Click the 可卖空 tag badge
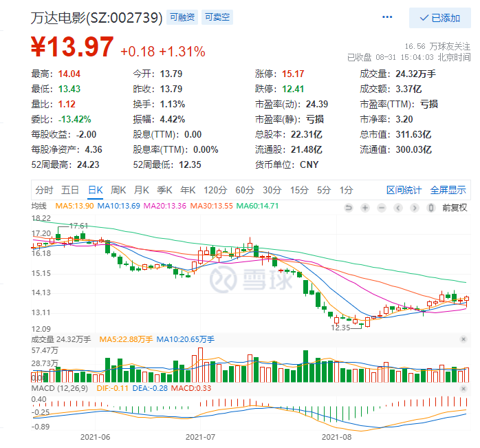The height and width of the screenshot is (448, 480). (x=217, y=17)
